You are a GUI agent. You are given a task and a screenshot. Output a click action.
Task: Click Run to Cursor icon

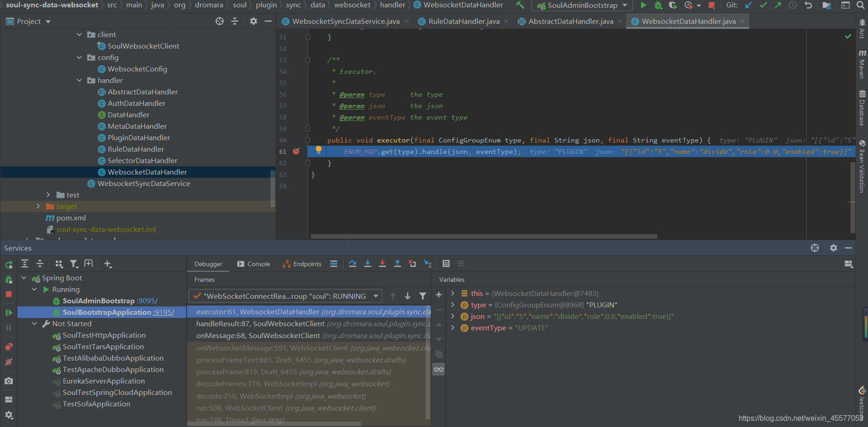pyautogui.click(x=427, y=263)
